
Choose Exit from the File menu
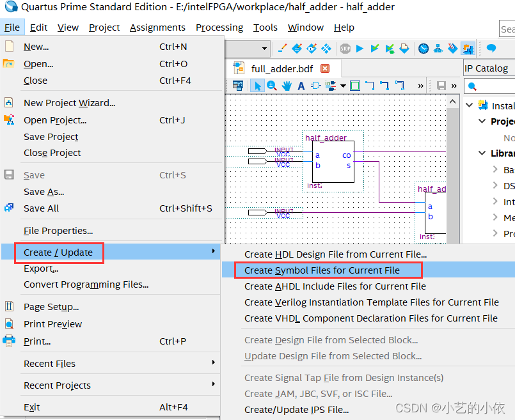110,407
